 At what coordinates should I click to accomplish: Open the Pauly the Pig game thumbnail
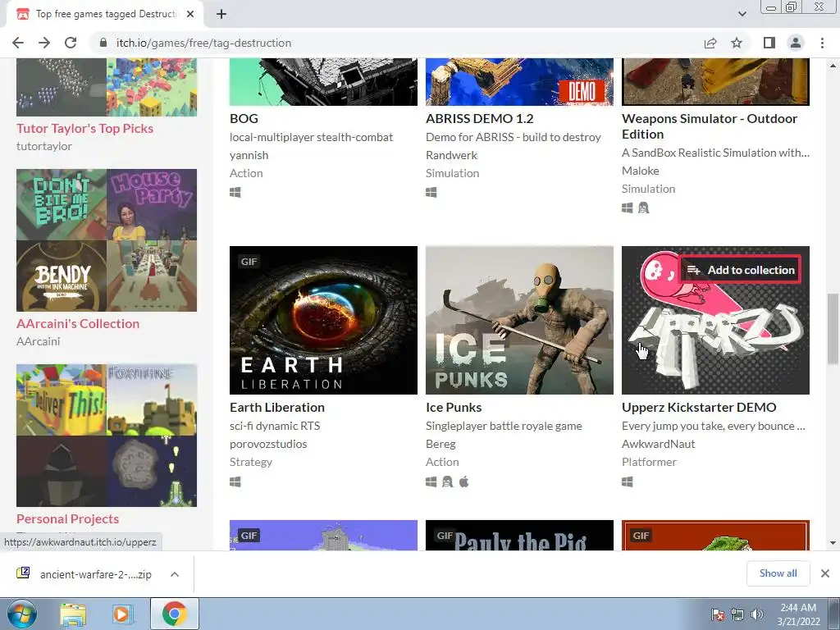point(519,535)
